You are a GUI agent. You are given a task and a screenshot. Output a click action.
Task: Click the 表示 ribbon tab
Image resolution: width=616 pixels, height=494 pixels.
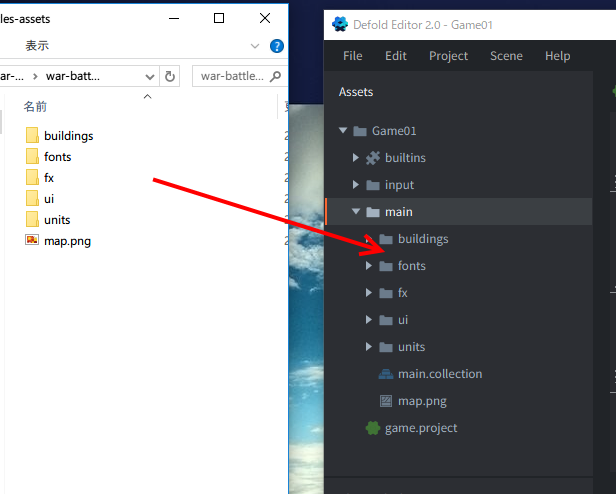tap(37, 46)
